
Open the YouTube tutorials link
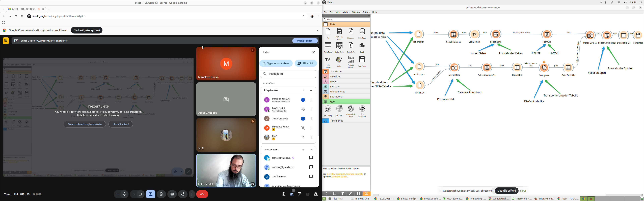click(x=354, y=174)
